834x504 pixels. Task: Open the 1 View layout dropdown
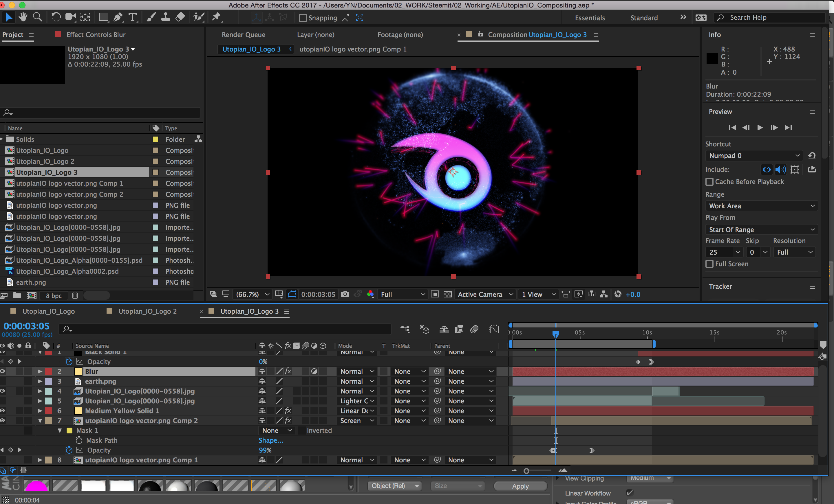click(539, 294)
